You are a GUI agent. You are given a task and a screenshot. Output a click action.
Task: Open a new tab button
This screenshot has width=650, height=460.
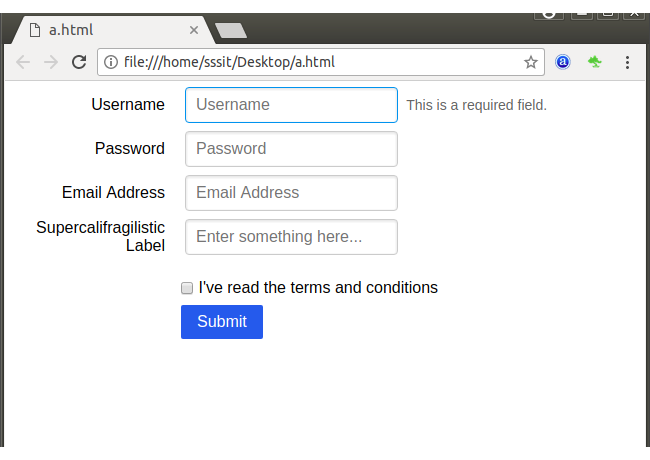[231, 31]
